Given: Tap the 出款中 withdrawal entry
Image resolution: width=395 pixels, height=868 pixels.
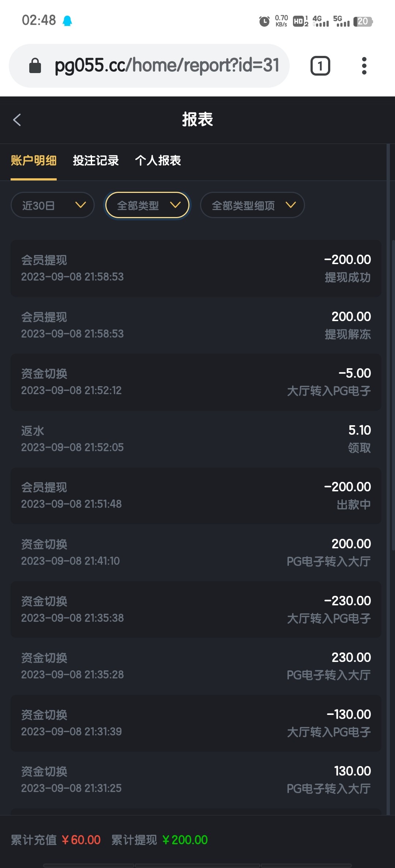Looking at the screenshot, I should click(196, 496).
